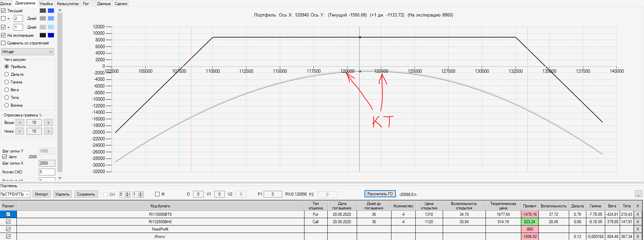Increase the Ниже percentage with right arrow

49,131
